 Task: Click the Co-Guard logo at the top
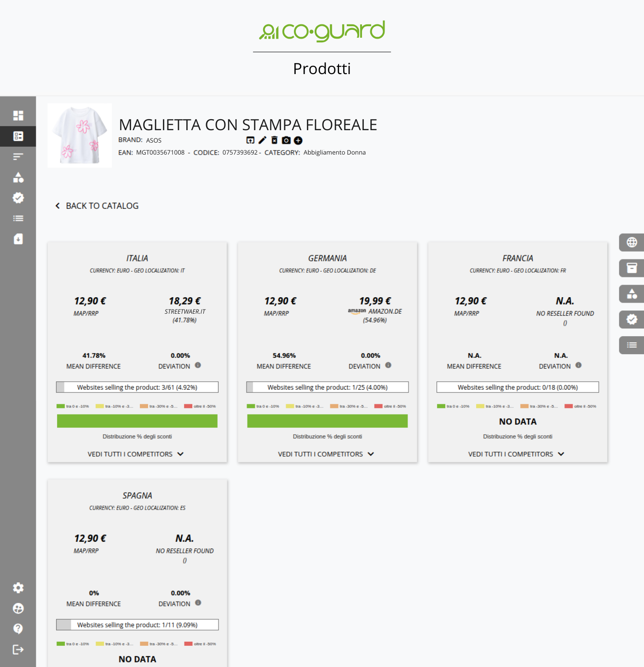[322, 31]
